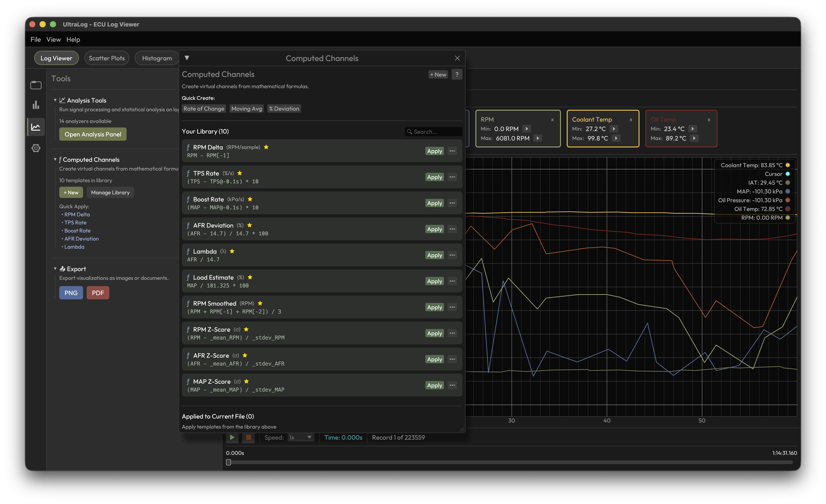Viewport: 826px width, 504px height.
Task: Toggle favorite star on RPM Delta
Action: (x=266, y=147)
